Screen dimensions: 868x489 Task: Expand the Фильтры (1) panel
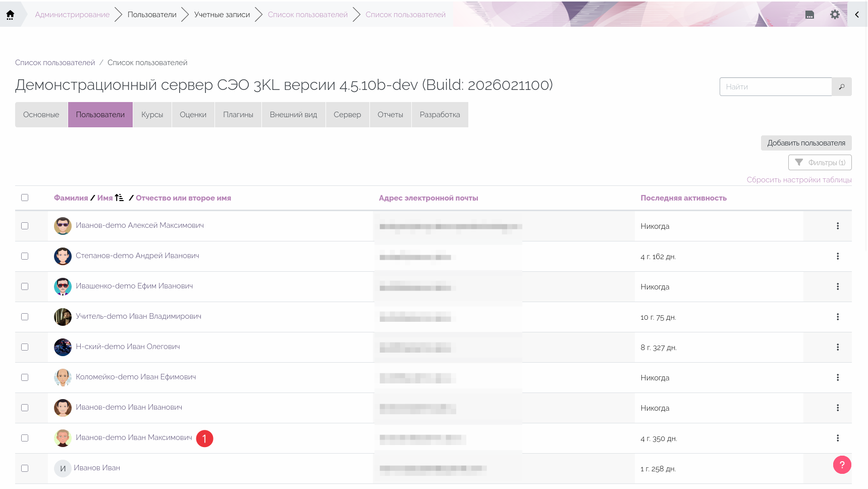820,163
